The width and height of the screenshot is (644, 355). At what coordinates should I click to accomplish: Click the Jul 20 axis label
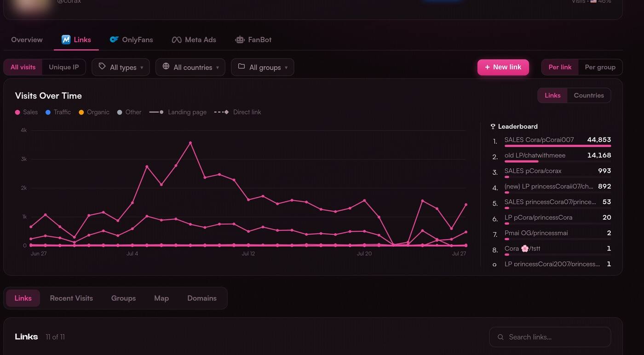(364, 253)
